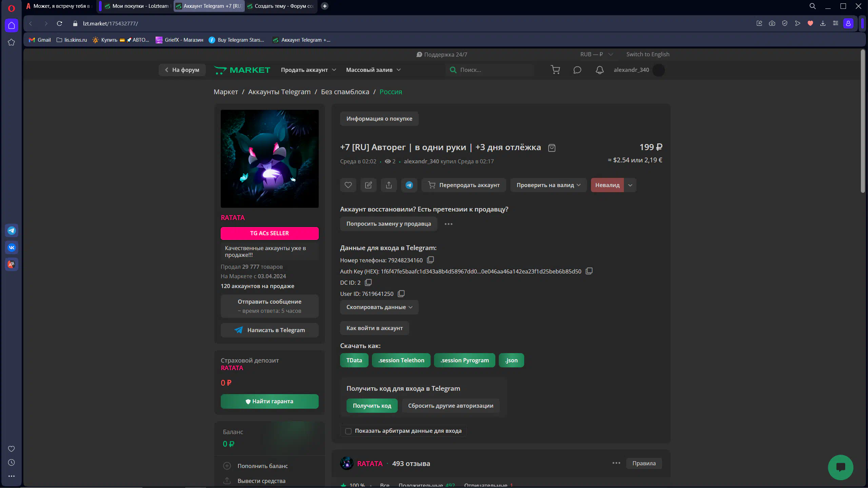Click the edit note pencil icon
The image size is (868, 488).
tap(369, 185)
